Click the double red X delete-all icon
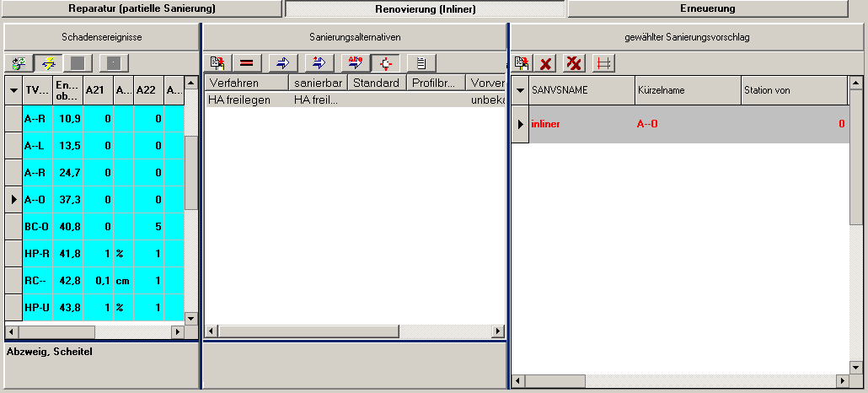Viewport: 868px width, 393px height. click(x=576, y=63)
